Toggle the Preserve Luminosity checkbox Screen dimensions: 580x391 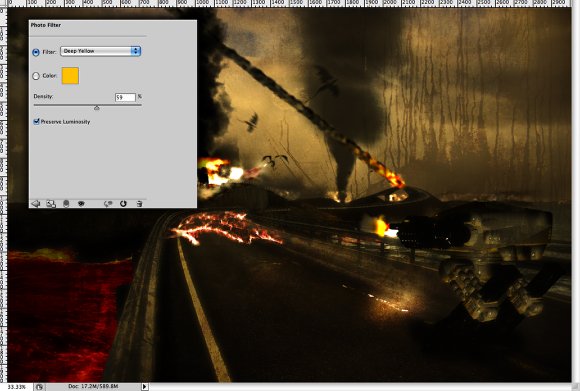click(36, 121)
